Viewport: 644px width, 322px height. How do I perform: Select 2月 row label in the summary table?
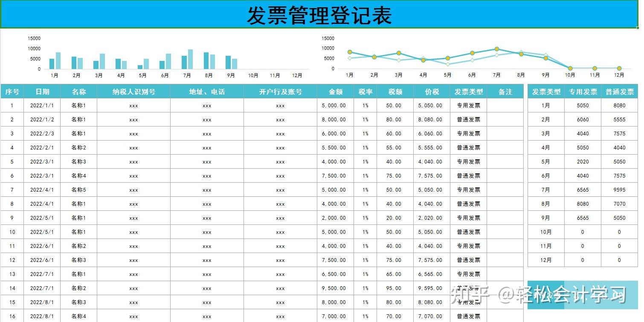546,120
